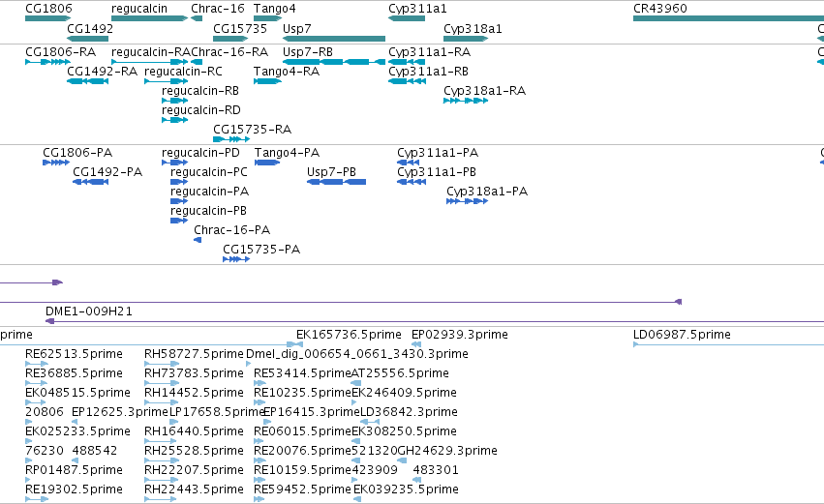Click EST RE36885.5prime
Viewport: 824px width, 504px height.
(x=75, y=373)
